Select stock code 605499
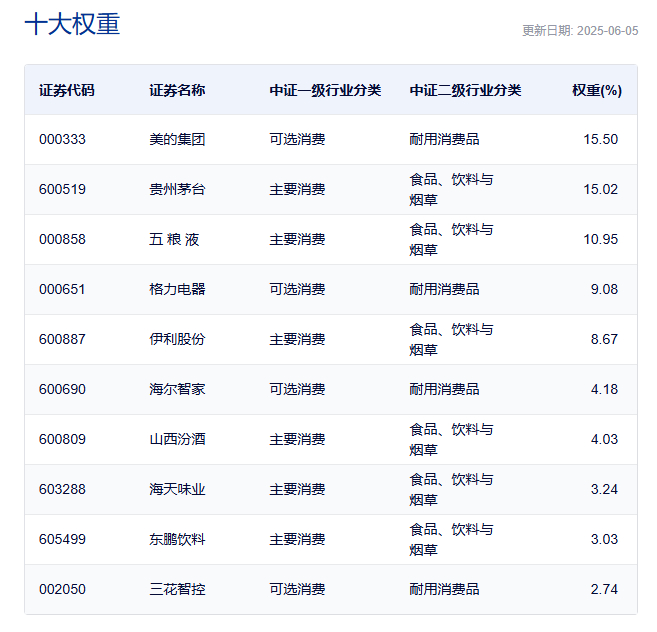This screenshot has width=657, height=632. pyautogui.click(x=62, y=539)
